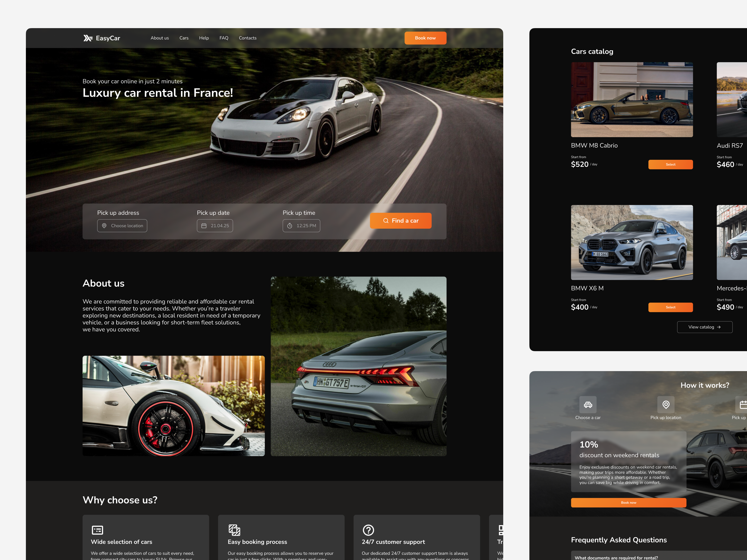This screenshot has width=747, height=560.
Task: Click the '$520' price text
Action: [579, 164]
